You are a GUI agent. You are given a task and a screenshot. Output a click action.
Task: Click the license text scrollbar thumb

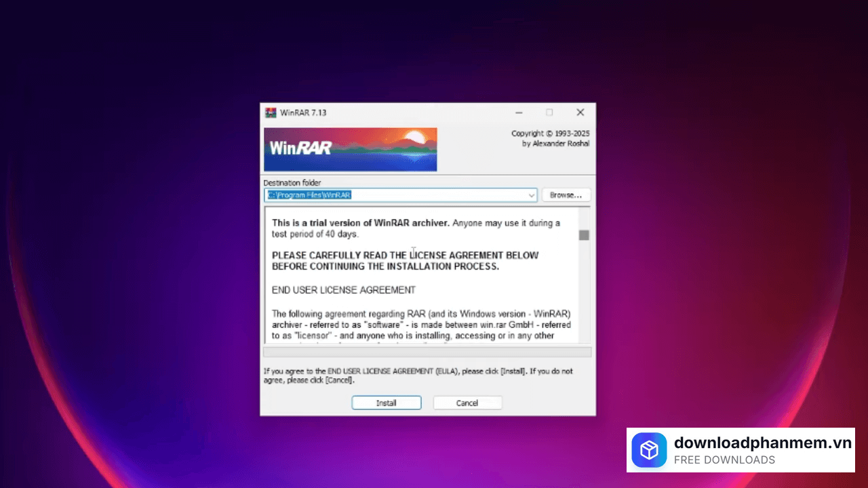point(584,235)
